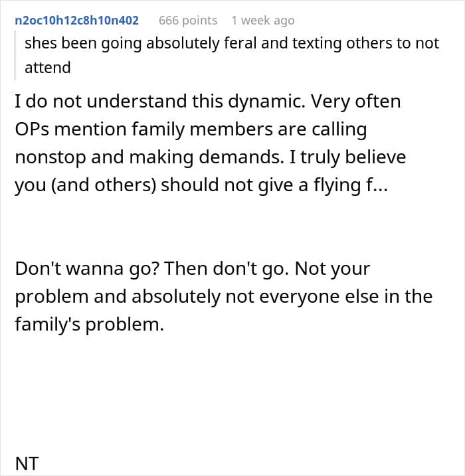Open the n2oc10h12c8h10n402 user profile
The image size is (465, 476).
tap(76, 21)
